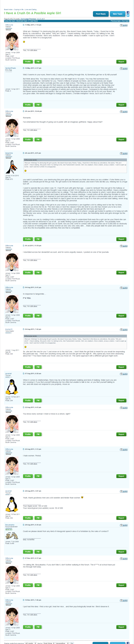Go to page 2 of the topic
The height and width of the screenshot is (644, 134).
[x=39, y=19]
